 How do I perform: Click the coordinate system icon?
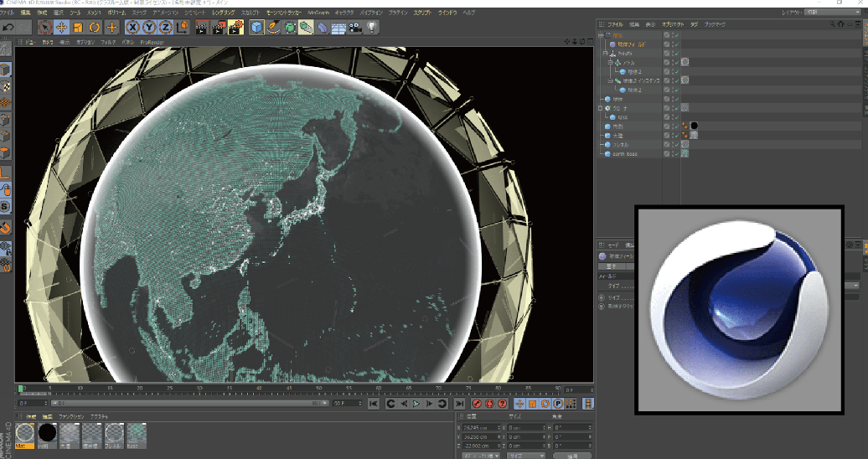coord(182,27)
